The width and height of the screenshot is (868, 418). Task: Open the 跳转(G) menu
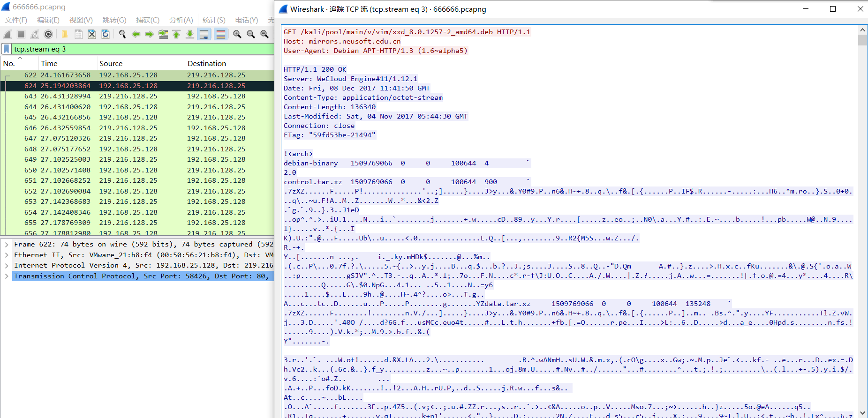[x=114, y=20]
